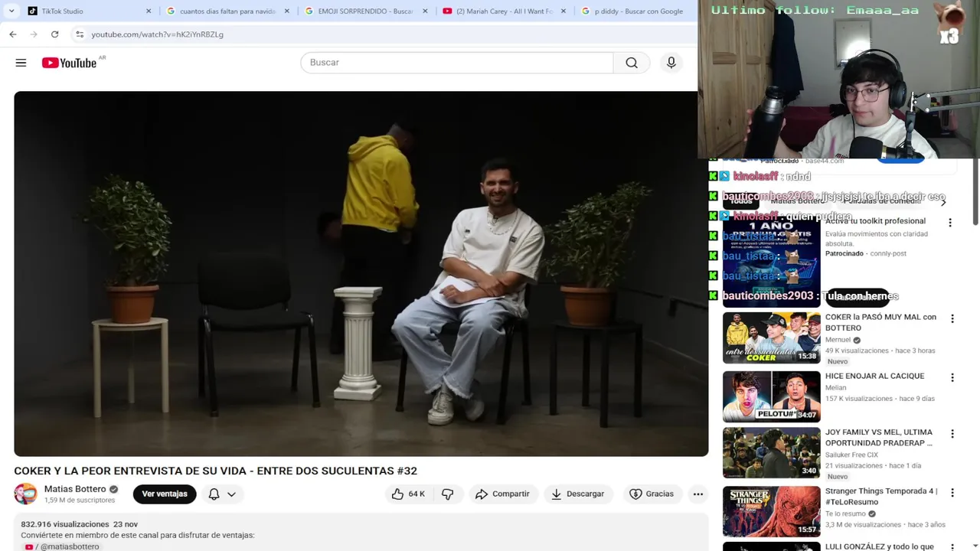Image resolution: width=980 pixels, height=551 pixels.
Task: Open HICE ENOJAR AL CACIQUE thumbnail
Action: [771, 396]
